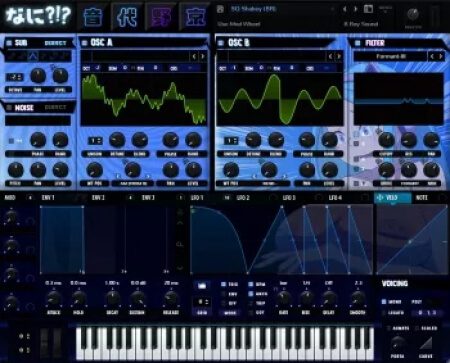Image resolution: width=450 pixels, height=363 pixels.
Task: Click the portamento CURVE triangle icon
Action: [x=426, y=344]
